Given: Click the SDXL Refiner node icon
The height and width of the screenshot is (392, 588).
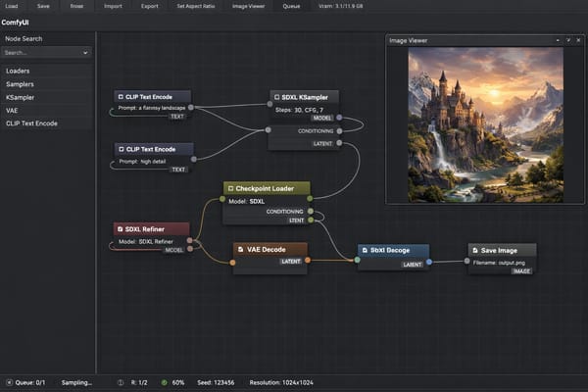Looking at the screenshot, I should pos(120,228).
